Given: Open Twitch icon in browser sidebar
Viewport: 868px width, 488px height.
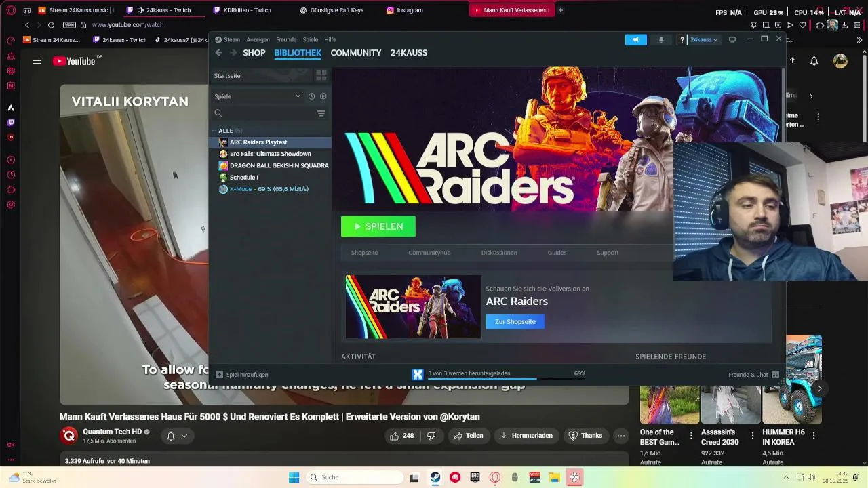Looking at the screenshot, I should tap(11, 123).
